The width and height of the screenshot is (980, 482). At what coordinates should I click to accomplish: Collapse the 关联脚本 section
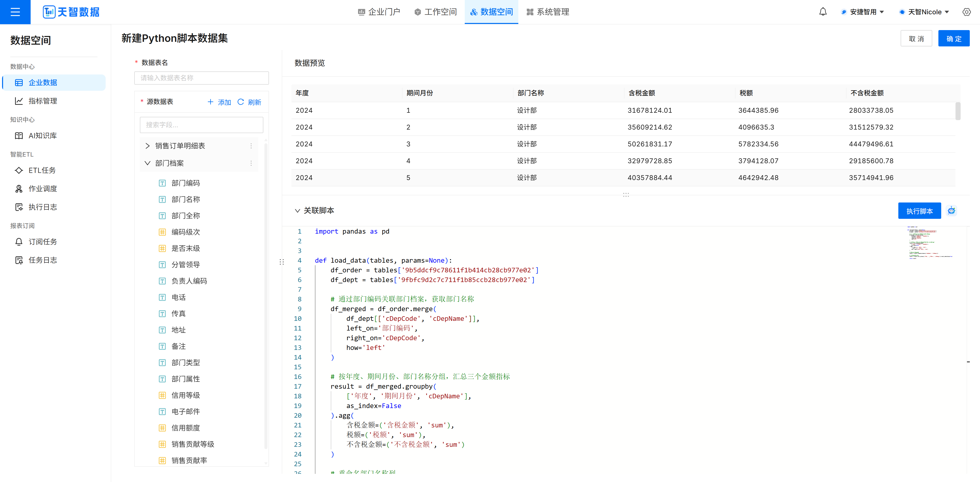coord(298,211)
